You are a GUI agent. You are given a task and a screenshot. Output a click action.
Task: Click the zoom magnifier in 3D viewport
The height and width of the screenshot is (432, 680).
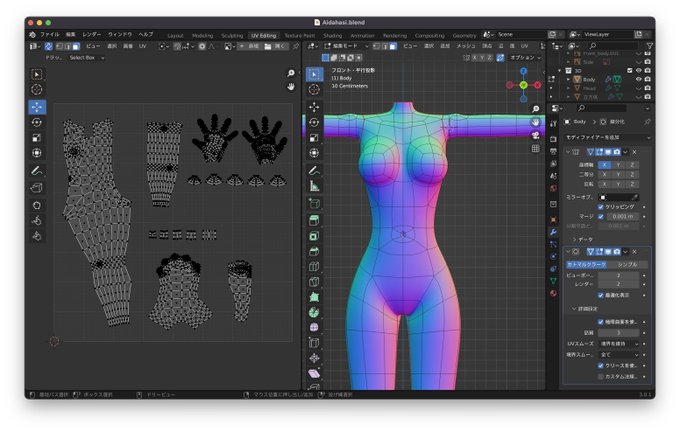coord(536,109)
